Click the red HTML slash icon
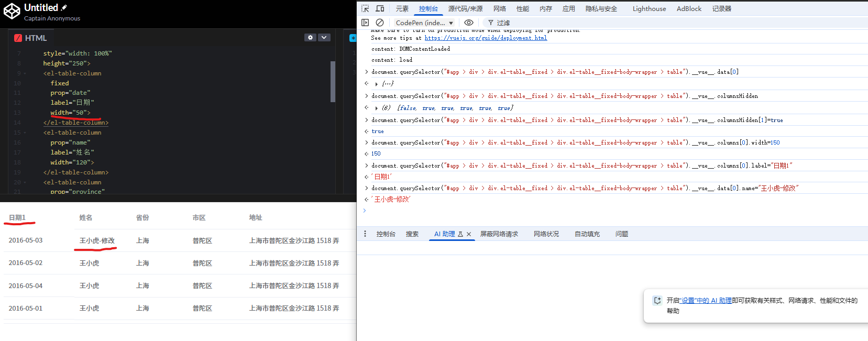This screenshot has width=868, height=341. click(x=18, y=38)
